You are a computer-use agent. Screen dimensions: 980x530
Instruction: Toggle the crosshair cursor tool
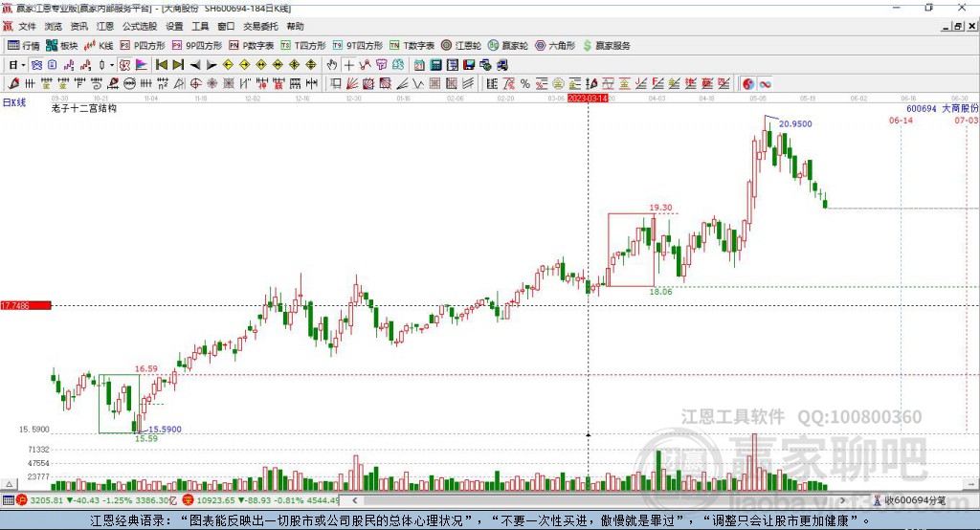(x=348, y=65)
